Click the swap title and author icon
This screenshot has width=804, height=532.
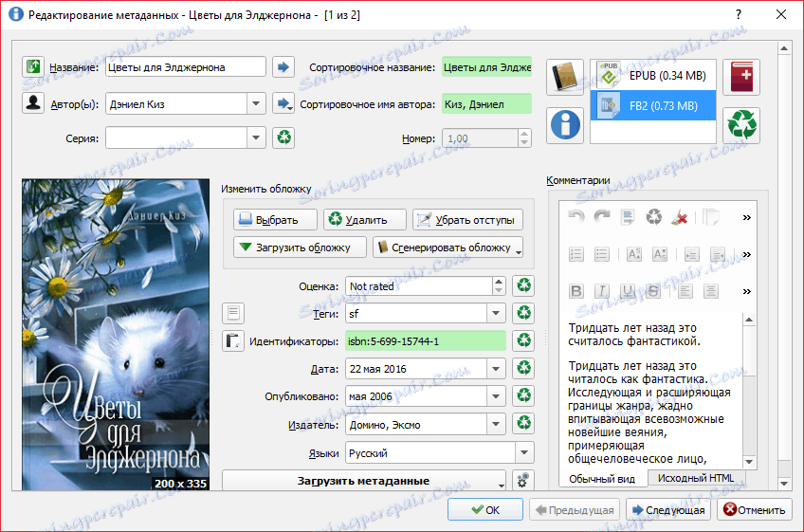point(33,66)
